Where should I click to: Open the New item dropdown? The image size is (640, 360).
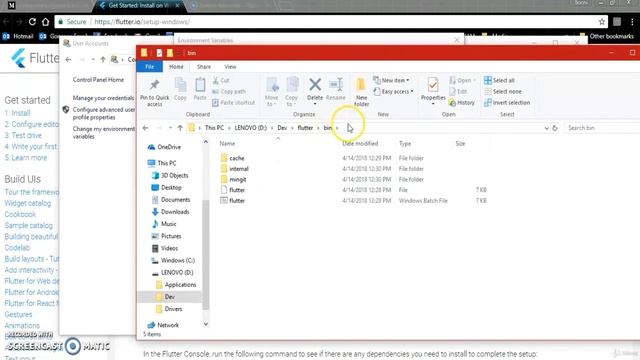(391, 80)
